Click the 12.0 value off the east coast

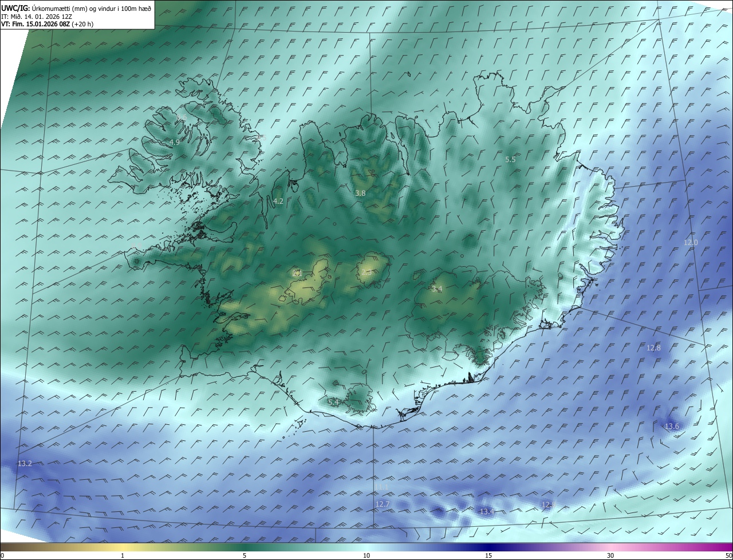[691, 243]
